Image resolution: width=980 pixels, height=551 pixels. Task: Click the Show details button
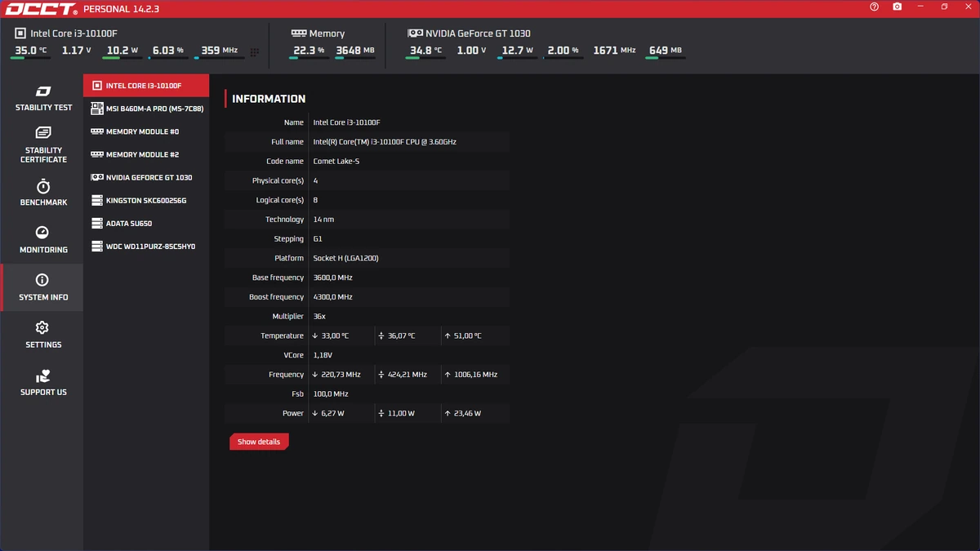click(259, 442)
